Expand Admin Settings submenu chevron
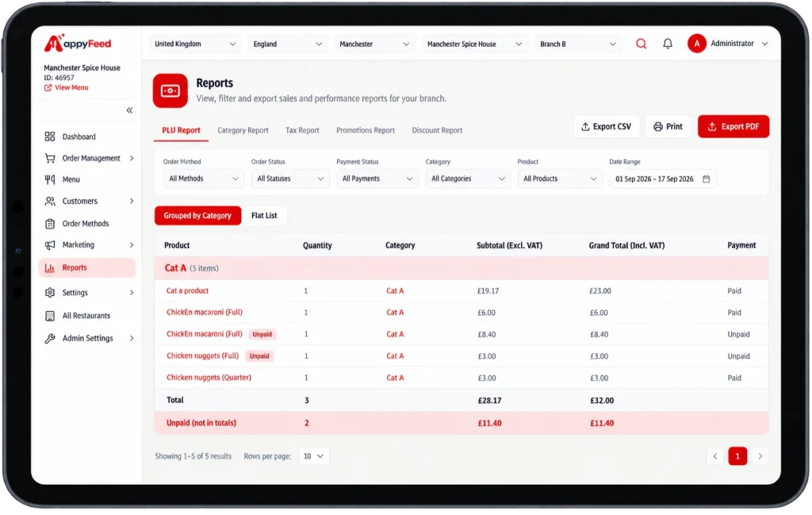812x515 pixels. (132, 338)
